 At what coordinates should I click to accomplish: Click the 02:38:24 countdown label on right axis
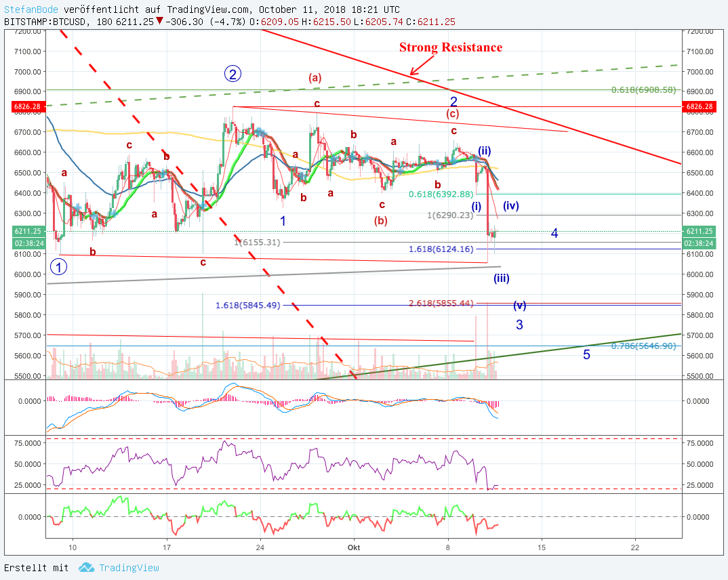tap(700, 243)
